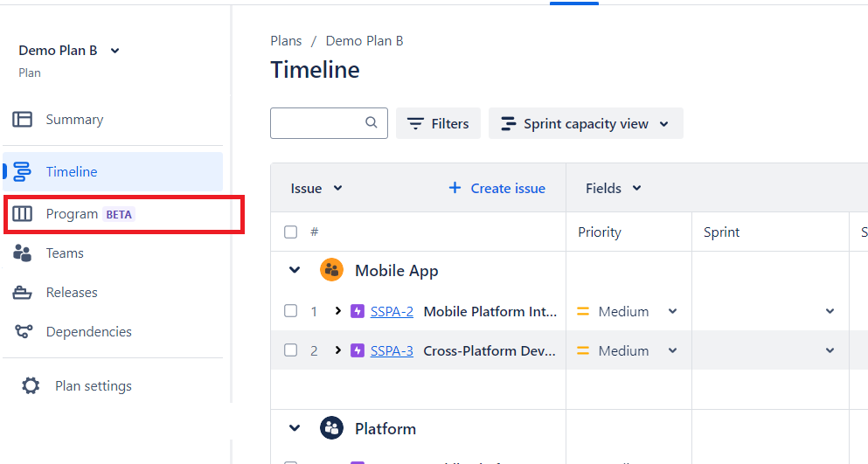Click the Dependencies icon in sidebar

(x=22, y=332)
